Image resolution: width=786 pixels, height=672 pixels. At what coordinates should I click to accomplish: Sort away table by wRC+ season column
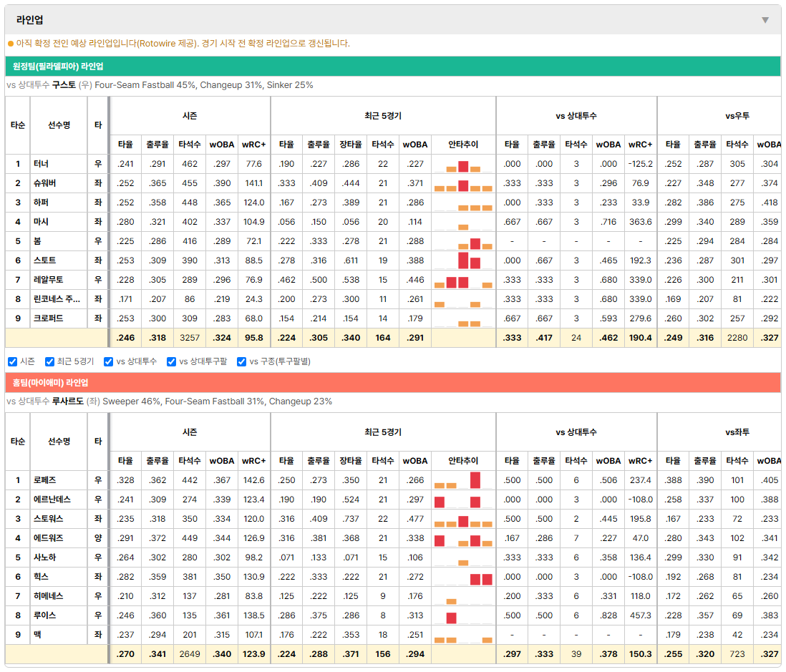pos(253,145)
